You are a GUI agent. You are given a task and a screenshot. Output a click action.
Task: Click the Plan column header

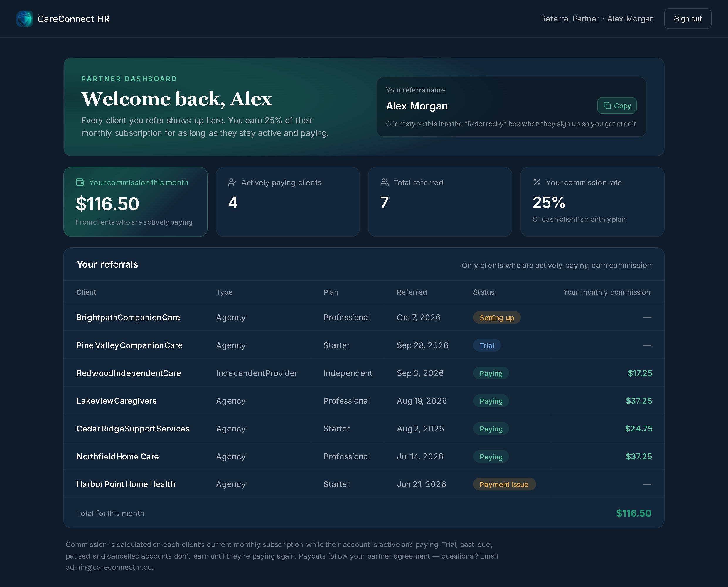(x=330, y=292)
